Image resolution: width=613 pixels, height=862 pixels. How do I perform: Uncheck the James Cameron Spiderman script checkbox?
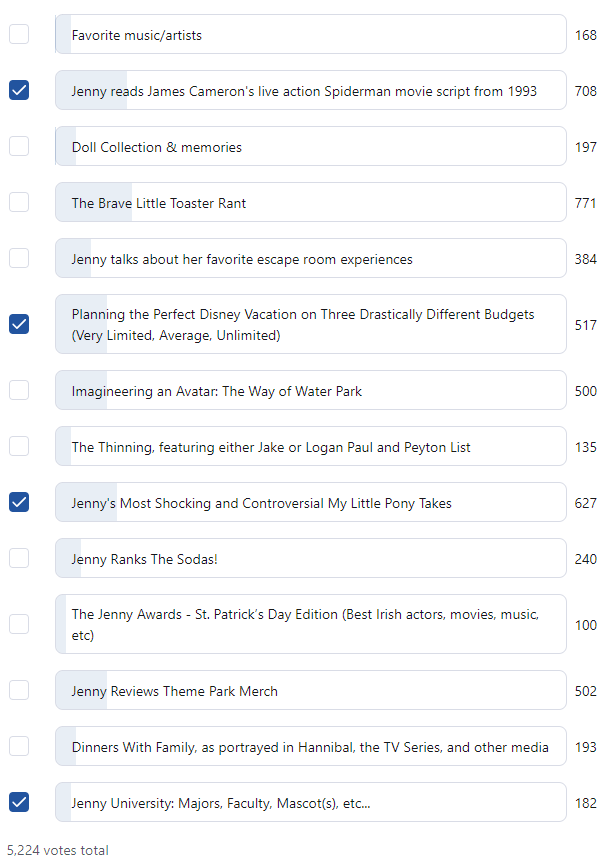[x=19, y=90]
